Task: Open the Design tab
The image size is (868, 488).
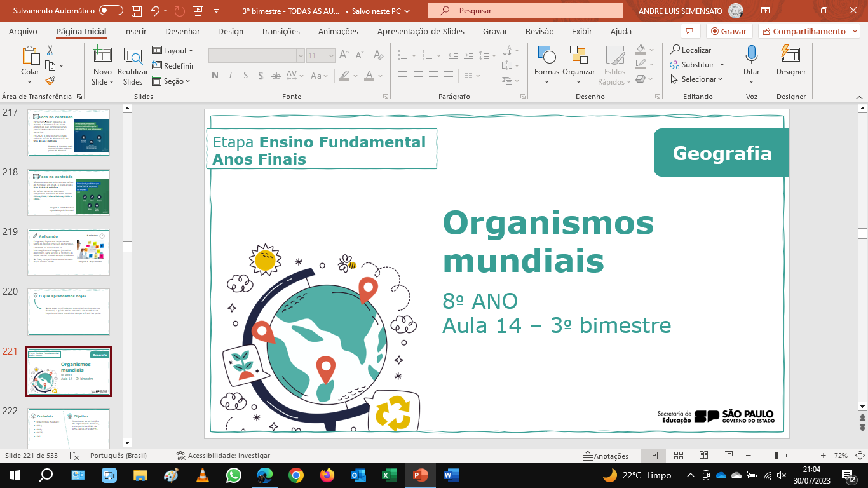Action: [230, 31]
